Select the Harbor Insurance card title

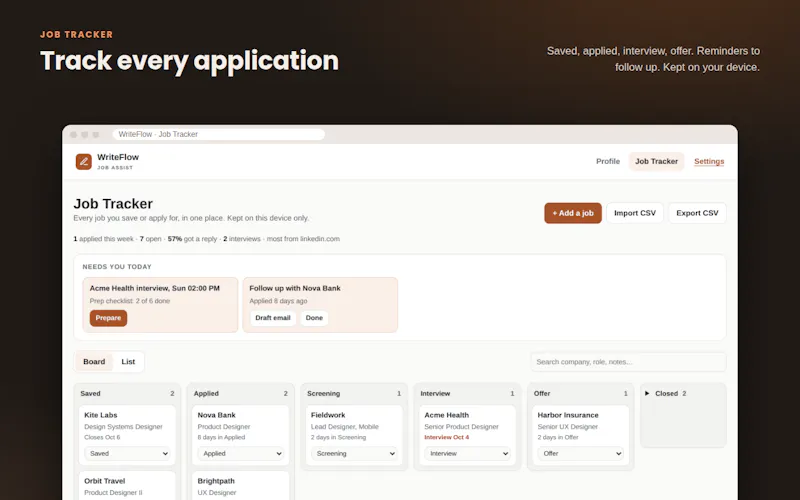[568, 415]
